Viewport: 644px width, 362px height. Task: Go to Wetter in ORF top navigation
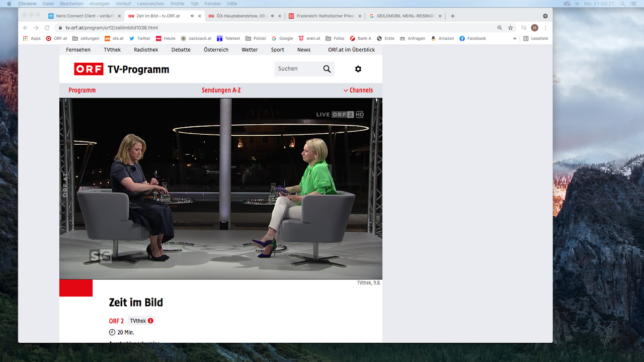pyautogui.click(x=250, y=50)
